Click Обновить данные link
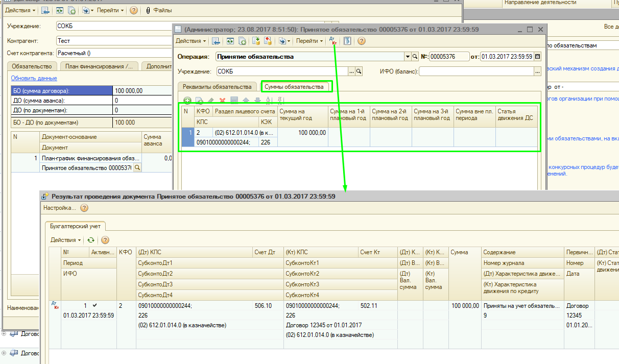The image size is (619, 364). pyautogui.click(x=34, y=78)
